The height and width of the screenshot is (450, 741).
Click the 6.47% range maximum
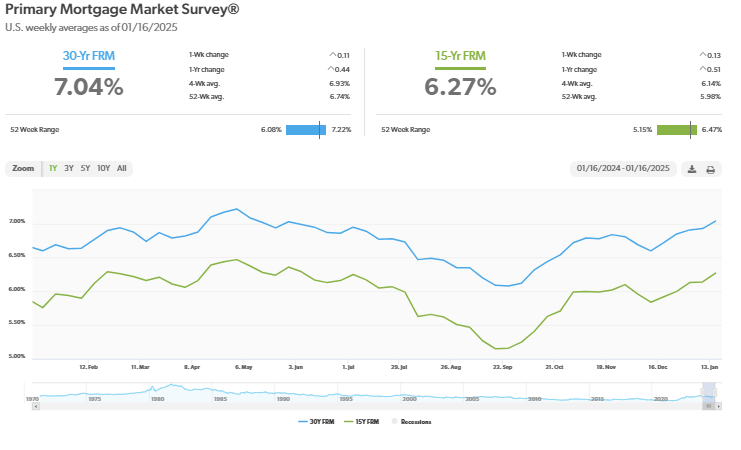click(712, 130)
